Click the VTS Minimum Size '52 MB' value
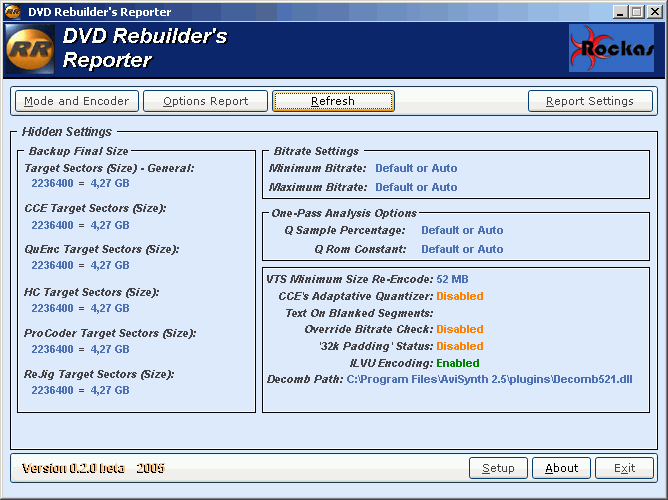Image resolution: width=668 pixels, height=500 pixels. point(452,279)
